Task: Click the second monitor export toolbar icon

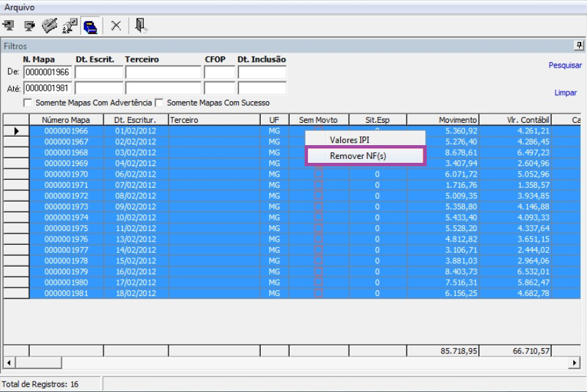Action: pos(29,26)
